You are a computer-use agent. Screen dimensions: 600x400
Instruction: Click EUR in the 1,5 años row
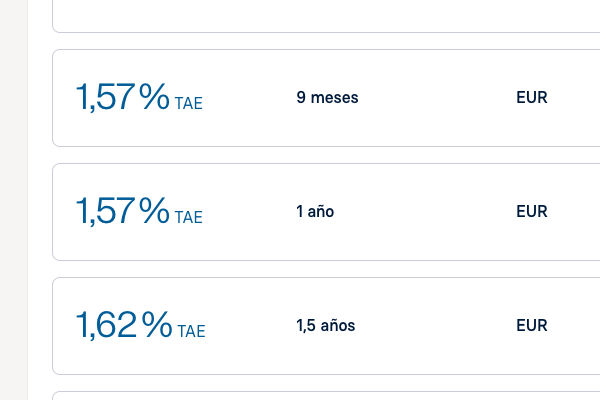[x=531, y=326]
